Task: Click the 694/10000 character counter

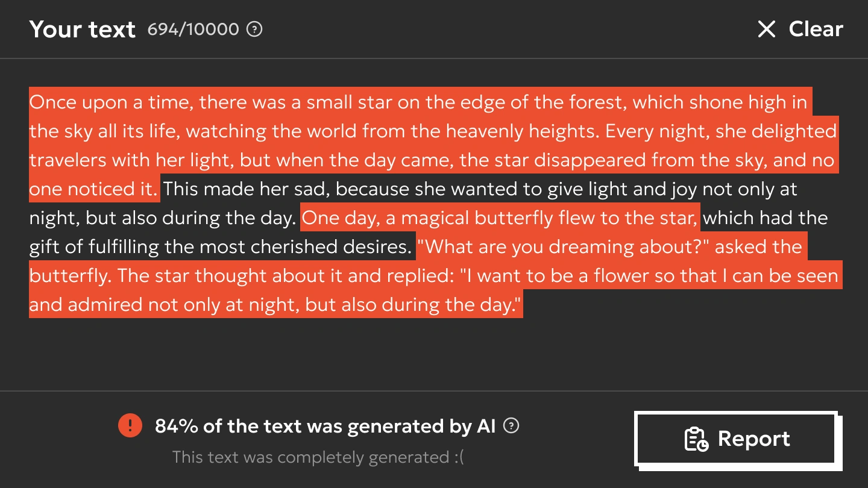Action: 193,29
